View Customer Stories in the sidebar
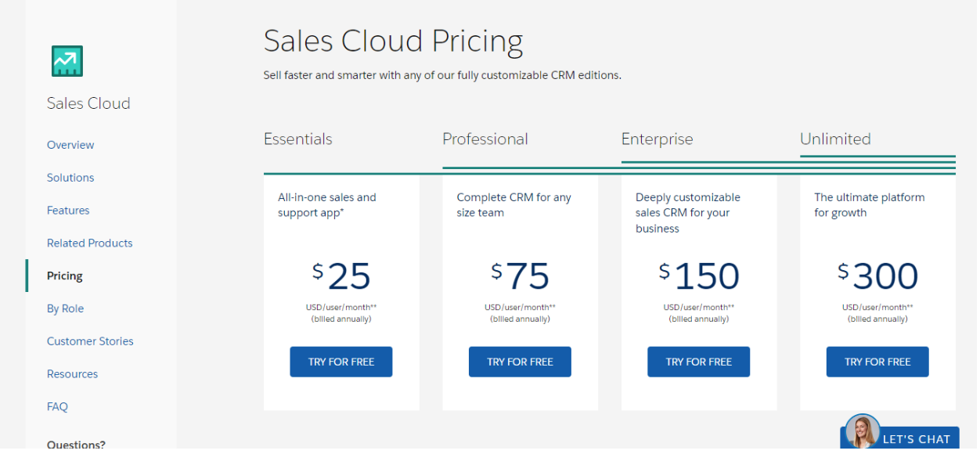 [90, 341]
